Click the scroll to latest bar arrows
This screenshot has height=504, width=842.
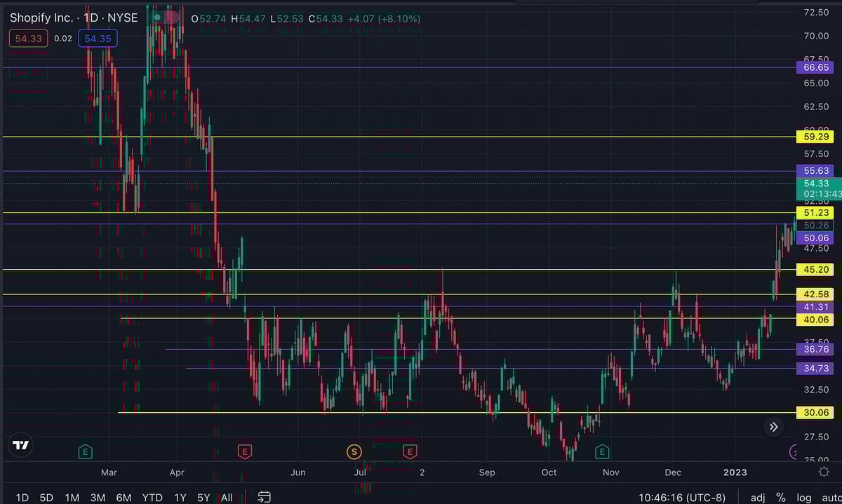773,427
